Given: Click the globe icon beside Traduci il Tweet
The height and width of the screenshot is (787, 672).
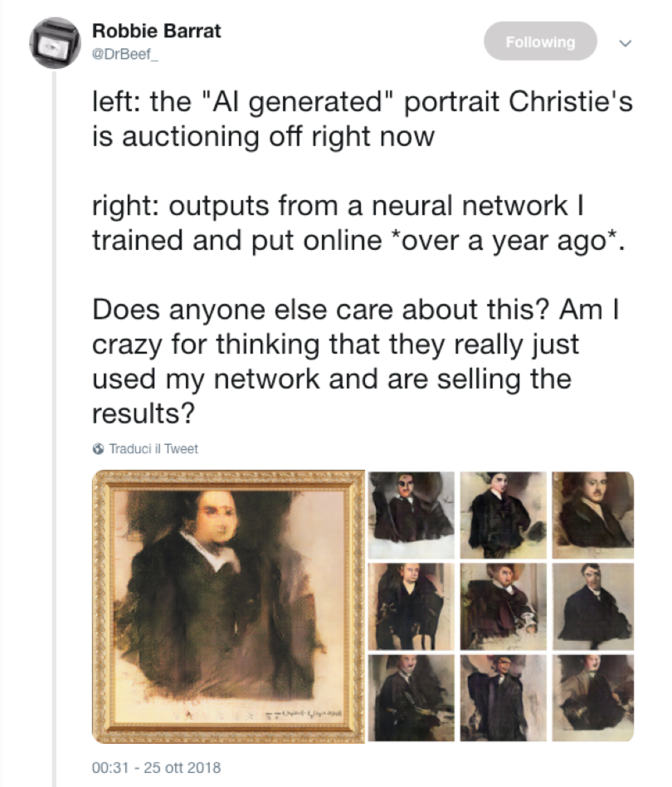Looking at the screenshot, I should (99, 449).
